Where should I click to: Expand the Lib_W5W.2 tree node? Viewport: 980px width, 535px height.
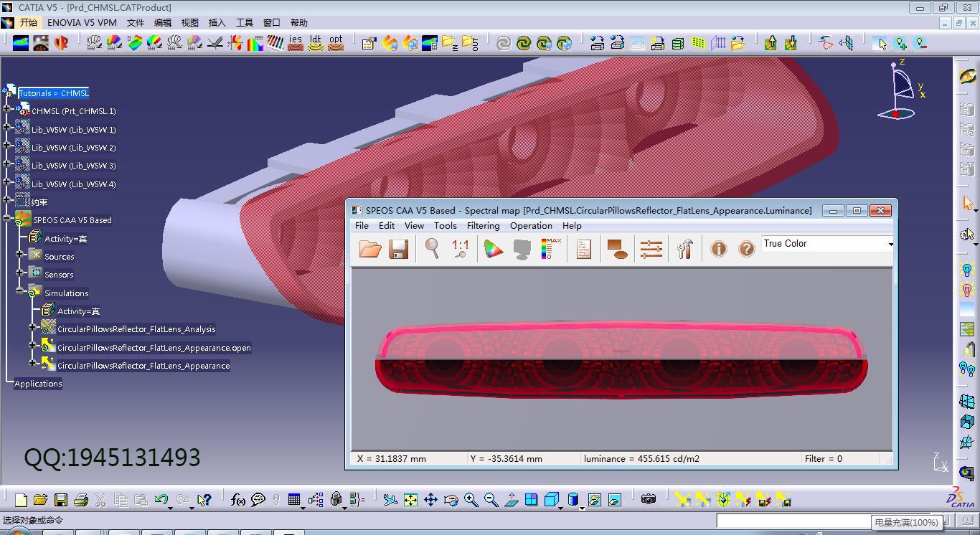[x=6, y=146]
